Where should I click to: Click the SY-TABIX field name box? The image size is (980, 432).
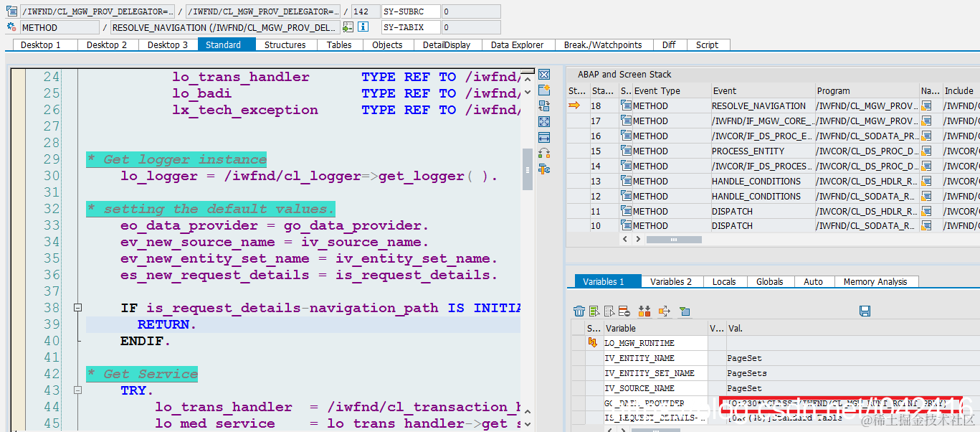(x=410, y=27)
